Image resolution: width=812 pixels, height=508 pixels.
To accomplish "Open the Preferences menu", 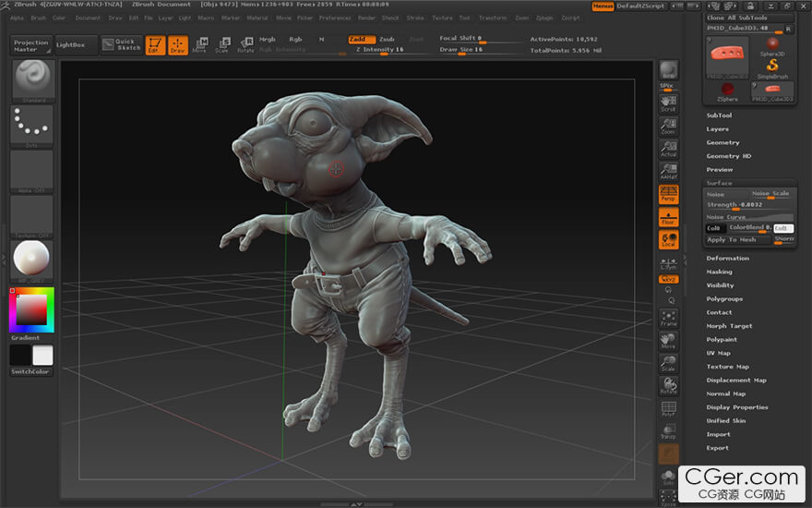I will 335,18.
